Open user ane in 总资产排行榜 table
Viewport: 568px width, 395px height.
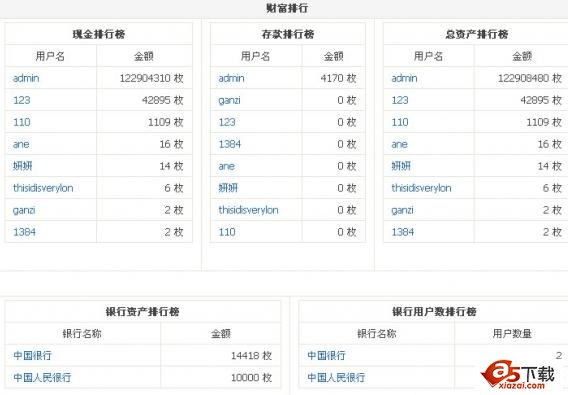399,144
